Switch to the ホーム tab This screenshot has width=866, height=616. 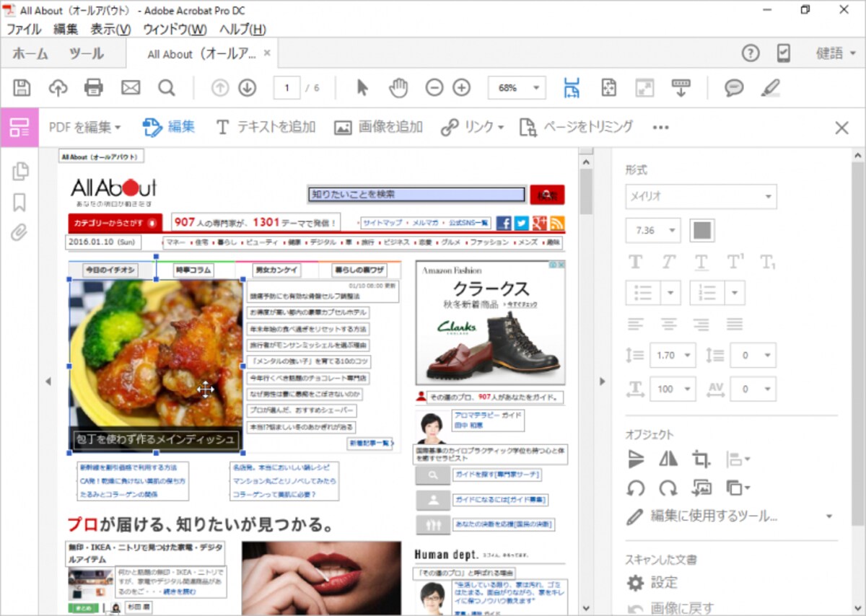(x=30, y=53)
